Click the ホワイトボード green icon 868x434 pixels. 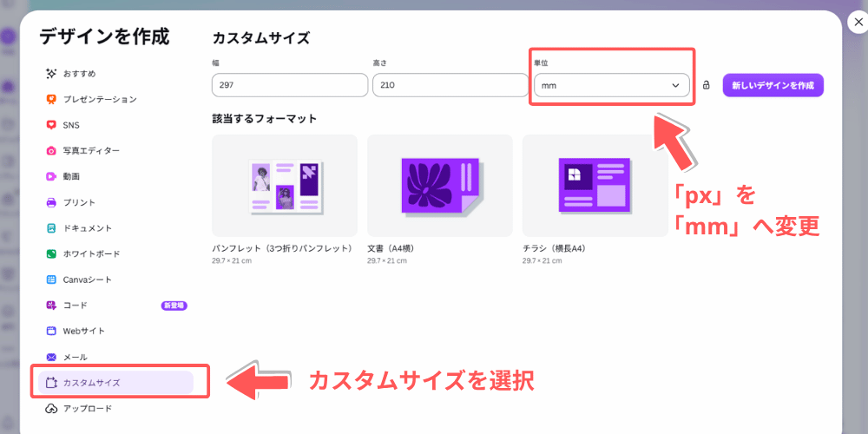[x=51, y=254]
